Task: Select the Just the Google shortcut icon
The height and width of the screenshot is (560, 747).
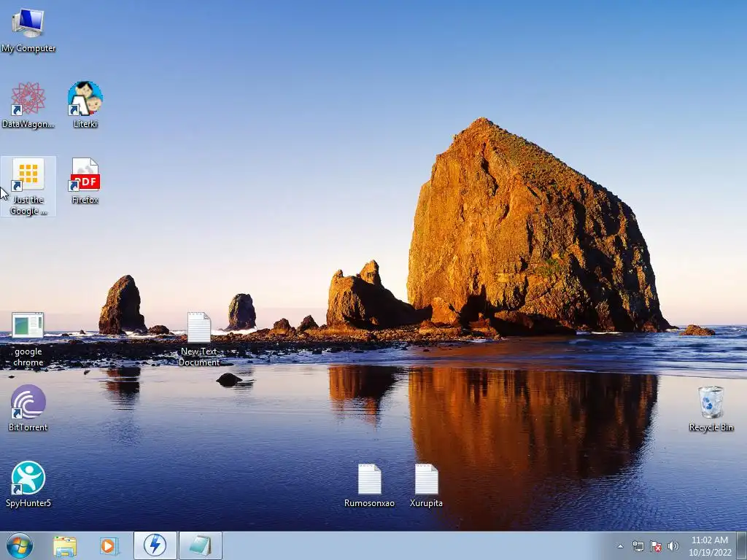Action: [x=28, y=186]
